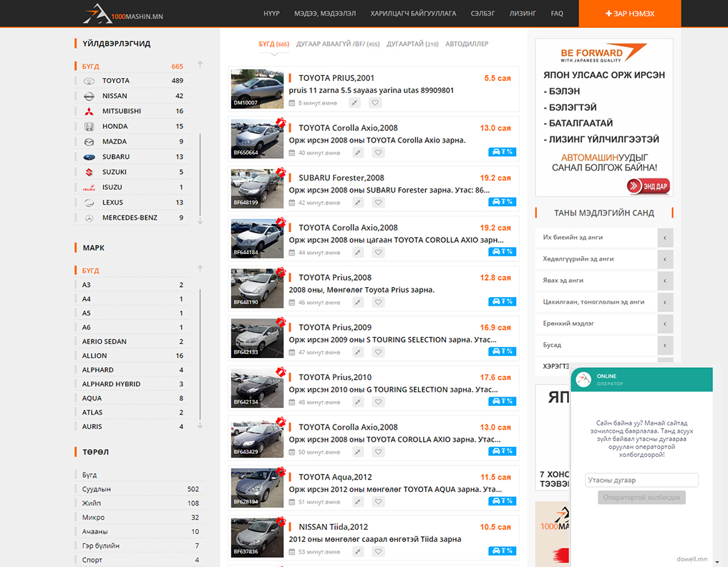Expand the 'Бусад' section
Screen dimensions: 728x567
pos(665,345)
